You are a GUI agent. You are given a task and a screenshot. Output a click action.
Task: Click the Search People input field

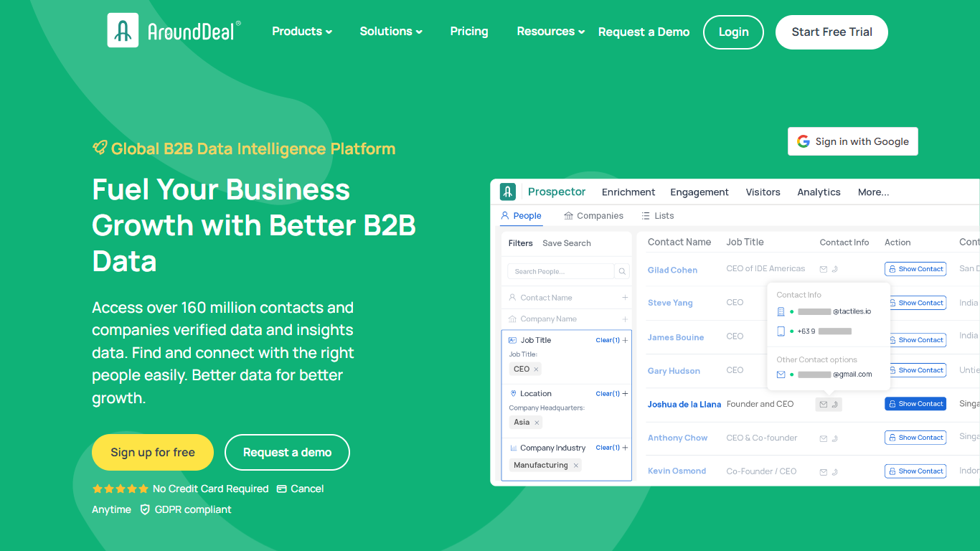(x=560, y=271)
